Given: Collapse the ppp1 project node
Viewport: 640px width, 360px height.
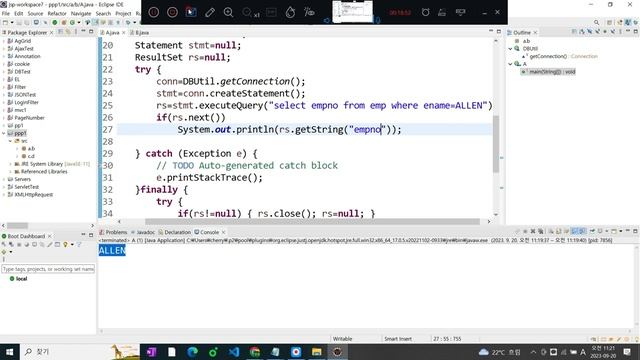Looking at the screenshot, I should click(x=4, y=133).
